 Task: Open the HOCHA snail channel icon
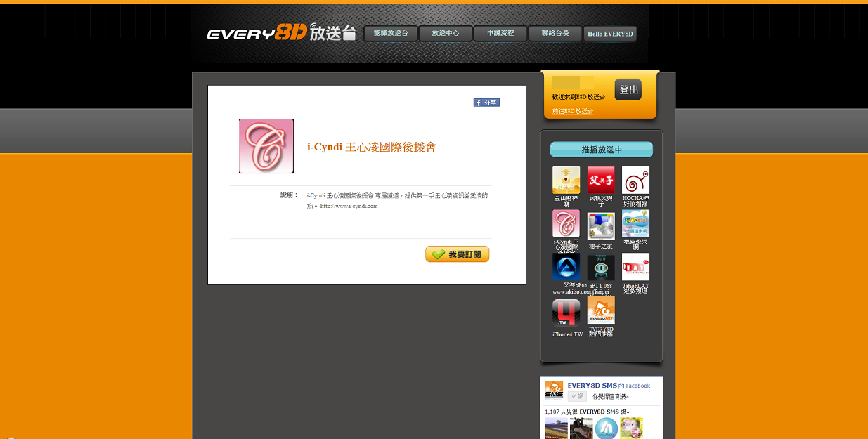click(635, 180)
